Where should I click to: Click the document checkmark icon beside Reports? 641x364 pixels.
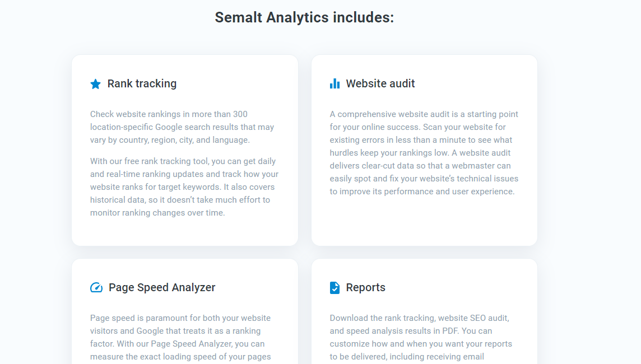335,288
